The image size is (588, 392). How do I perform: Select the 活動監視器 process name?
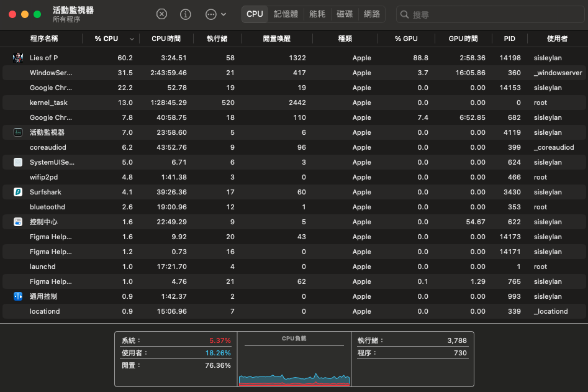(x=47, y=132)
